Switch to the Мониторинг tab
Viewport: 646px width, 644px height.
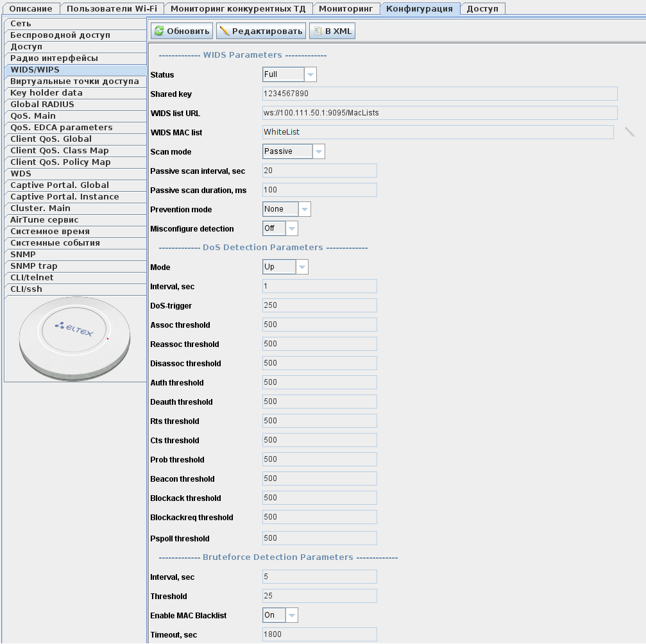tap(345, 8)
